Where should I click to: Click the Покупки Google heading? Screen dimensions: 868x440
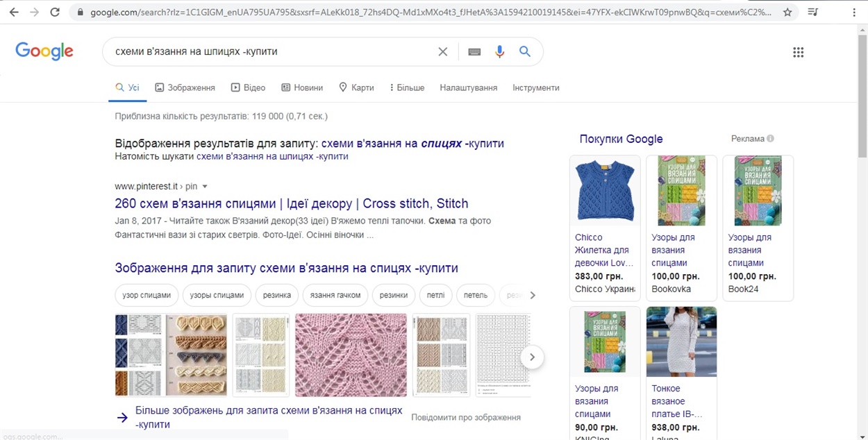coord(621,139)
